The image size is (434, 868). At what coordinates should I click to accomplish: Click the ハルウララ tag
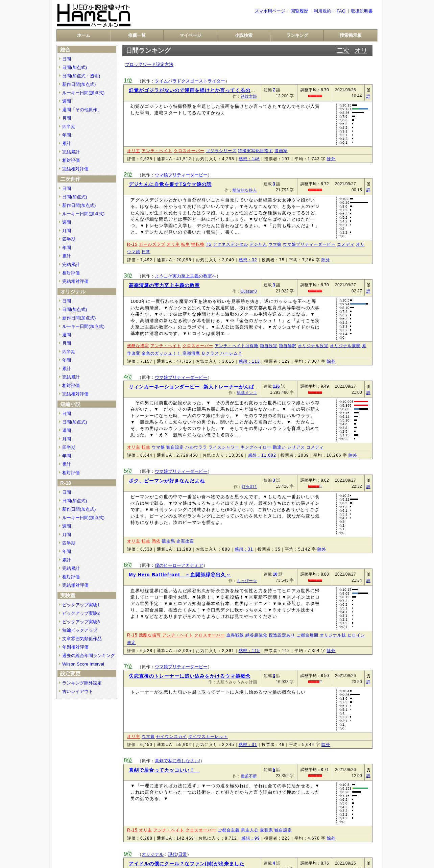196,448
